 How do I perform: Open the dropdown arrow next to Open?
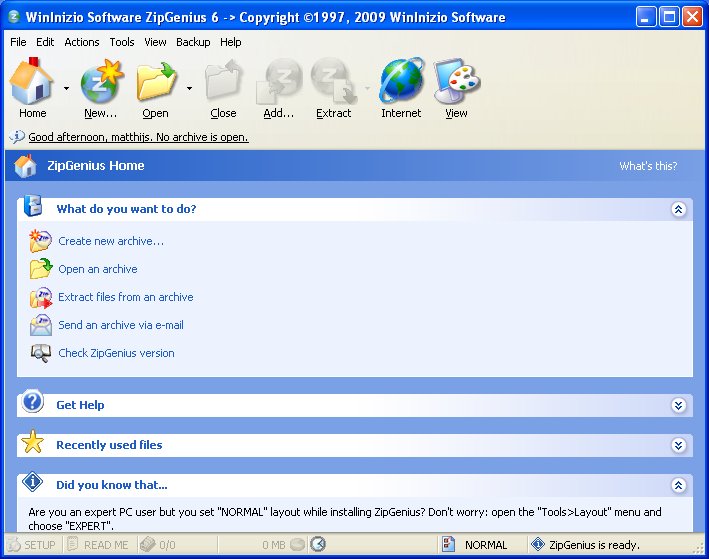coord(188,88)
